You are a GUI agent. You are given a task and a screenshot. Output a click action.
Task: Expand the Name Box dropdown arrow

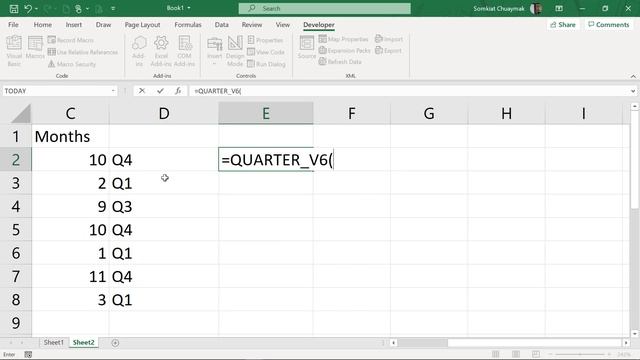pyautogui.click(x=113, y=91)
